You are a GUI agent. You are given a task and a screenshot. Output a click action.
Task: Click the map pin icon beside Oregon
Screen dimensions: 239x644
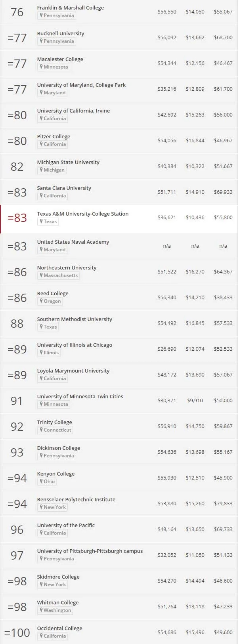click(x=41, y=301)
